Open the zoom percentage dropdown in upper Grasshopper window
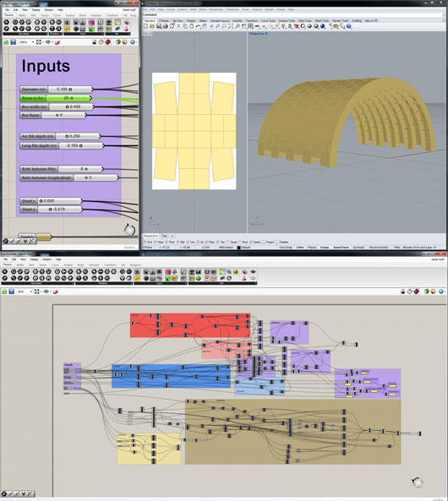Viewport: 448px width, 501px height. click(33, 42)
